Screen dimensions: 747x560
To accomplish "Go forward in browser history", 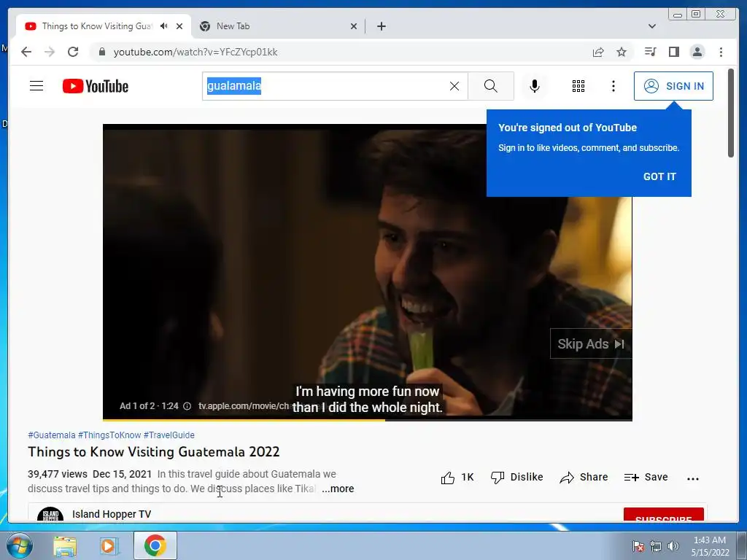I will pyautogui.click(x=50, y=52).
